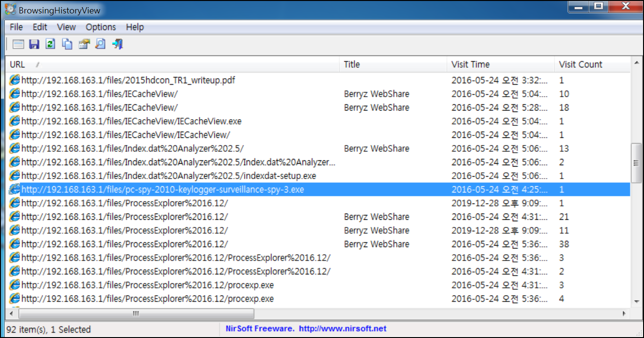Sort by the Visit Count column header

click(593, 64)
